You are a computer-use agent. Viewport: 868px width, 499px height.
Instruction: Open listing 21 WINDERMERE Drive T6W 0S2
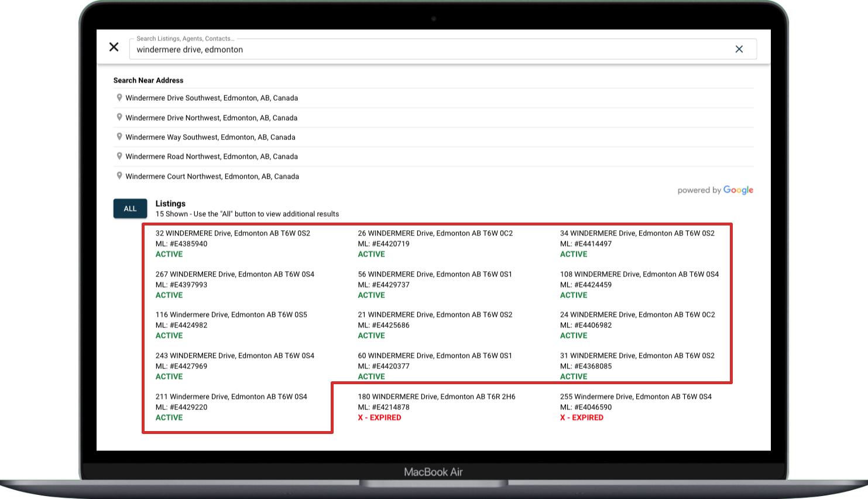(435, 315)
